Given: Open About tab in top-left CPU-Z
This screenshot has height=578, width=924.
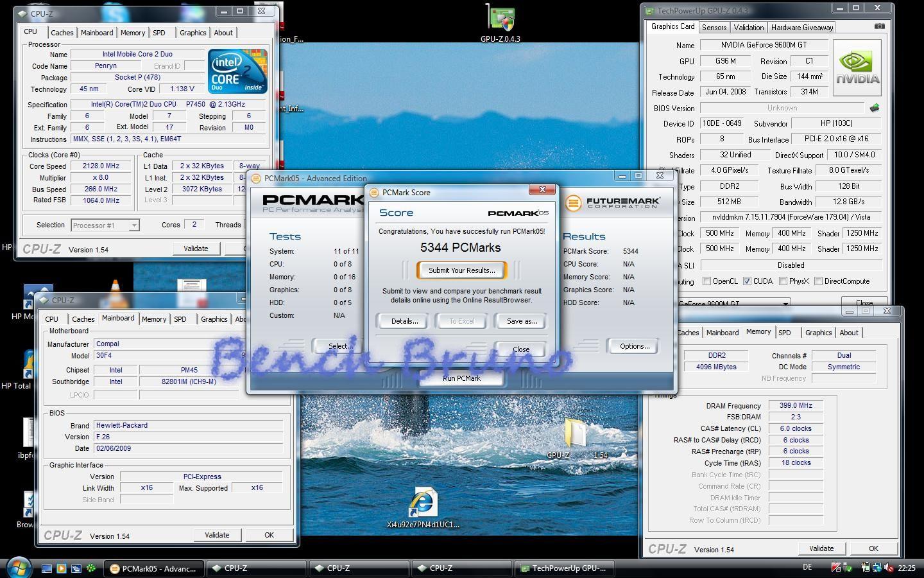Looking at the screenshot, I should tap(223, 33).
